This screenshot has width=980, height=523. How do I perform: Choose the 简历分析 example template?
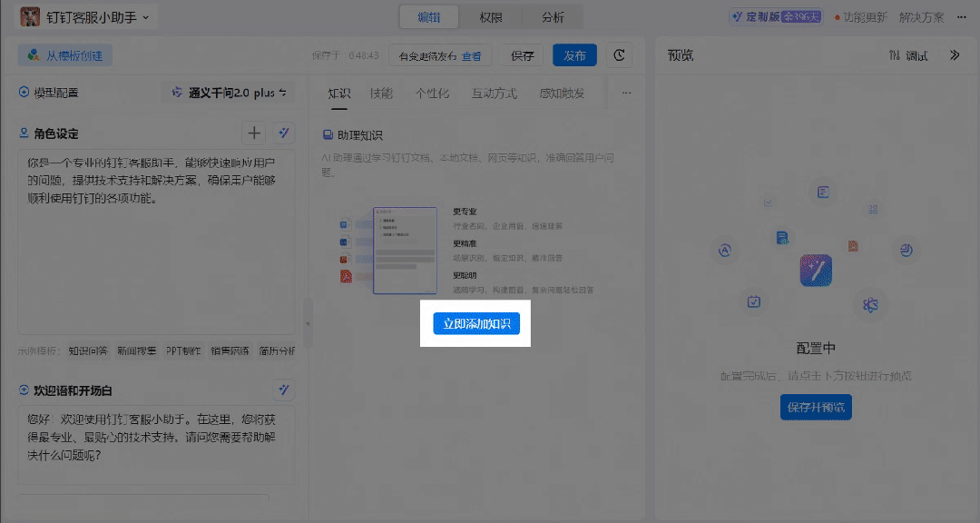pos(277,351)
